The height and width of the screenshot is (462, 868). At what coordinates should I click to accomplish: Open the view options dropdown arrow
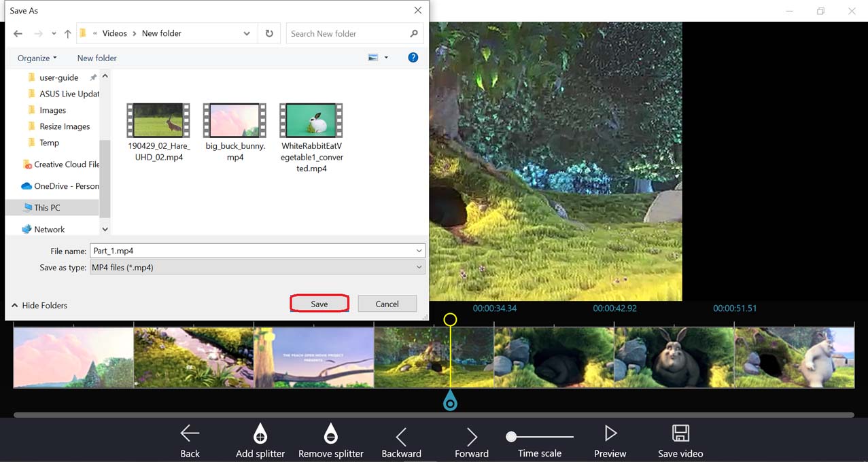(386, 58)
